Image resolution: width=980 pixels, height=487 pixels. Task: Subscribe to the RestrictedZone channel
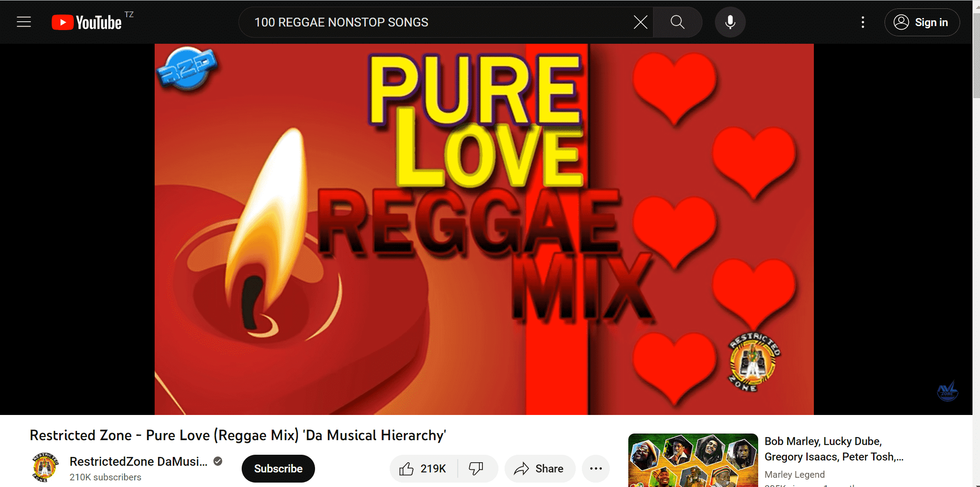click(278, 468)
